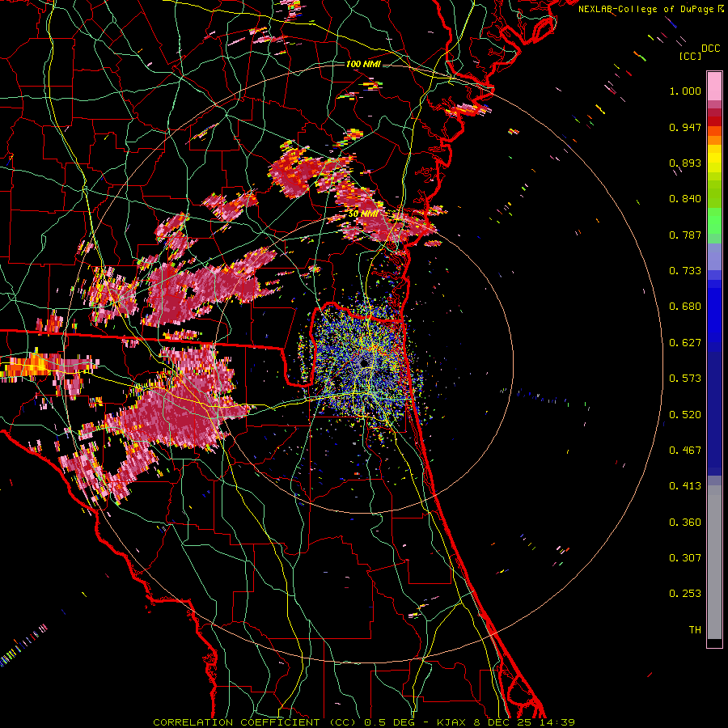Image resolution: width=728 pixels, height=728 pixels.
Task: Click the 0.413 scale value
Action: click(x=685, y=486)
